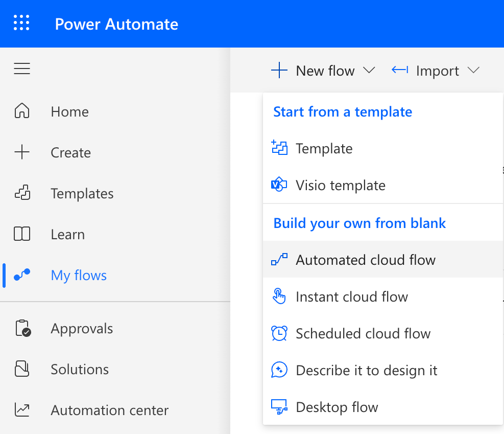Click the Create plus icon in sidebar
504x434 pixels.
tap(22, 152)
